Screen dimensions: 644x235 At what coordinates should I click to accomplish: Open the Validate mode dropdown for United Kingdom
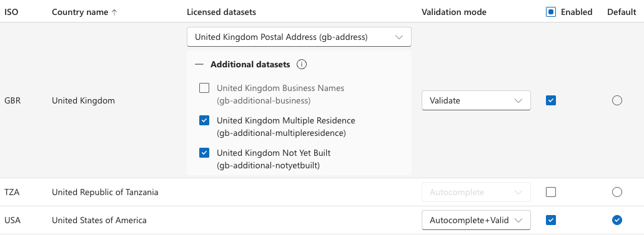point(476,100)
